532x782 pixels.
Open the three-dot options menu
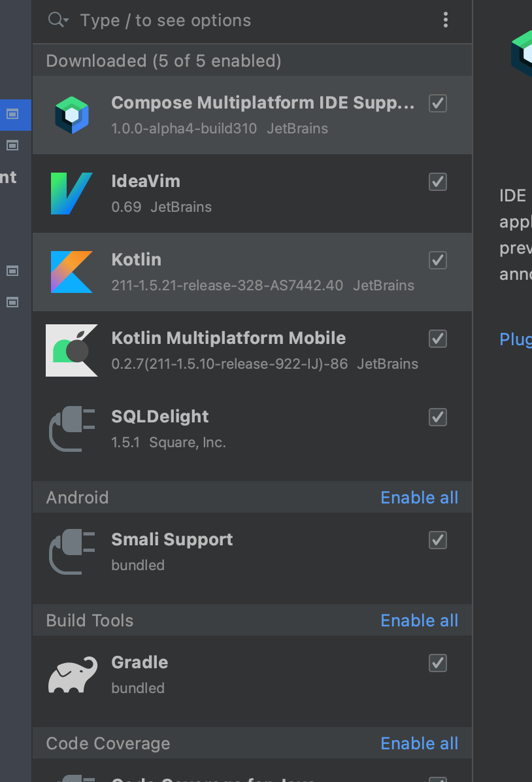(x=446, y=20)
